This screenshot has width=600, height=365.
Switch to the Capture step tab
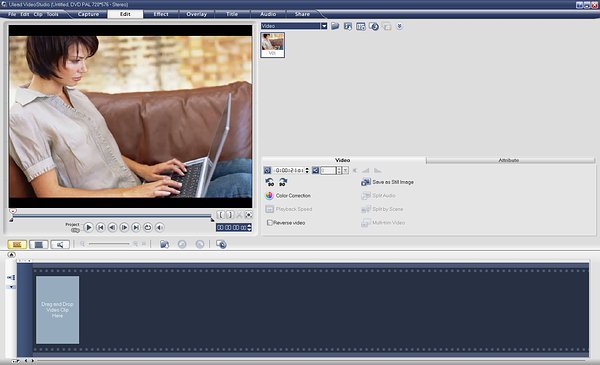(88, 14)
